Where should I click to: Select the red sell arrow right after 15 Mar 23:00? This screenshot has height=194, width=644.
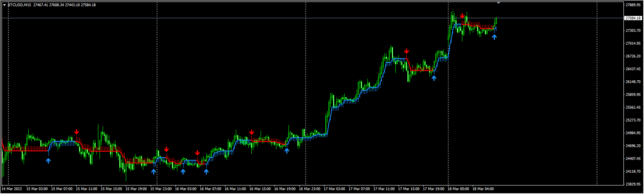click(x=167, y=149)
